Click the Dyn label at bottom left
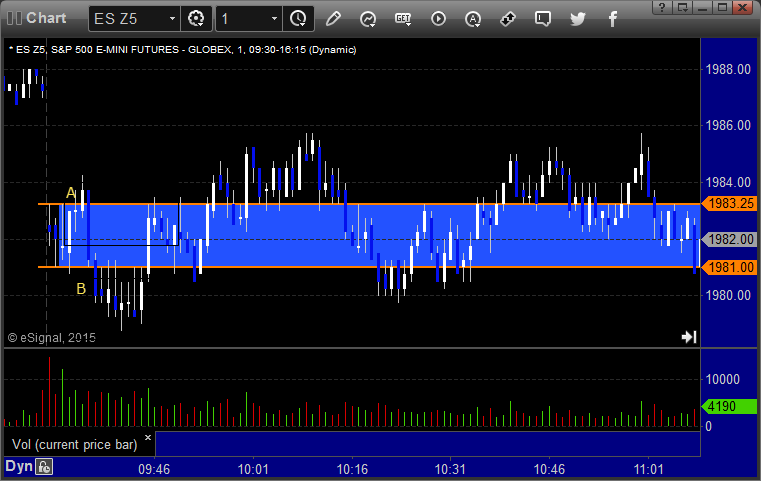Image resolution: width=761 pixels, height=481 pixels. 18,466
